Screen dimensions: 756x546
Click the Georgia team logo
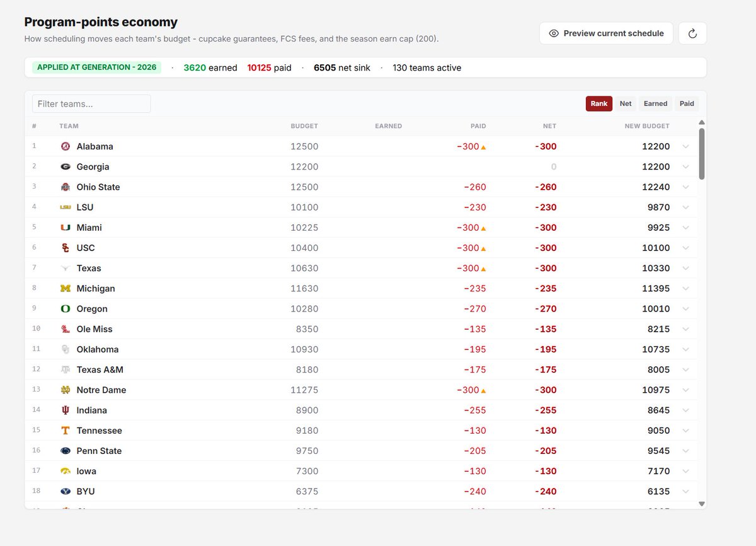tap(66, 166)
